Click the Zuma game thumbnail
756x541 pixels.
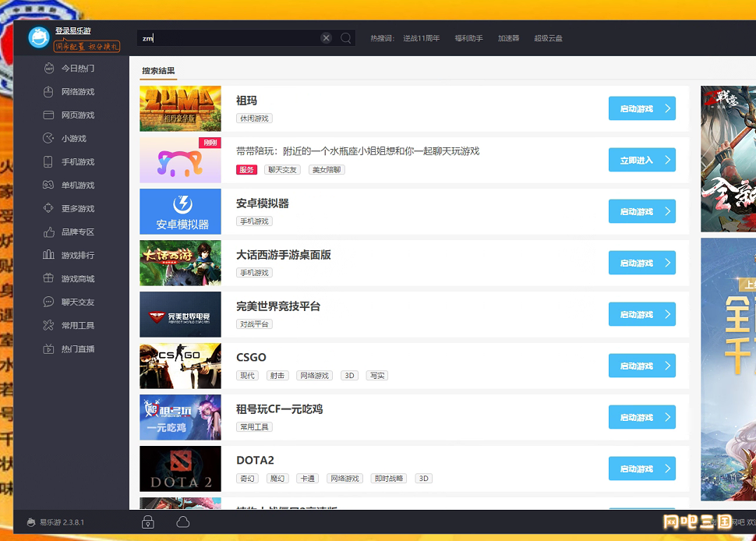tap(180, 108)
